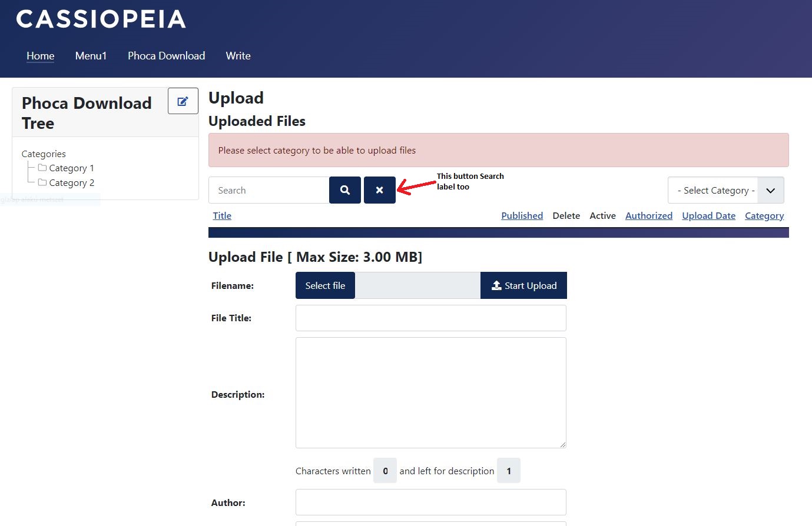Select Category 1 in the tree

(x=72, y=168)
